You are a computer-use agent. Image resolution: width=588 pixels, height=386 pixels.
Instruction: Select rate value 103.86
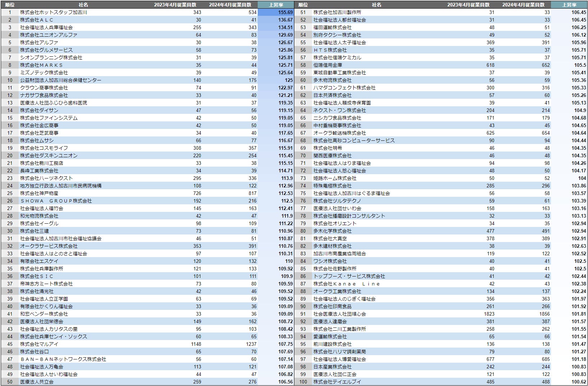coord(579,186)
